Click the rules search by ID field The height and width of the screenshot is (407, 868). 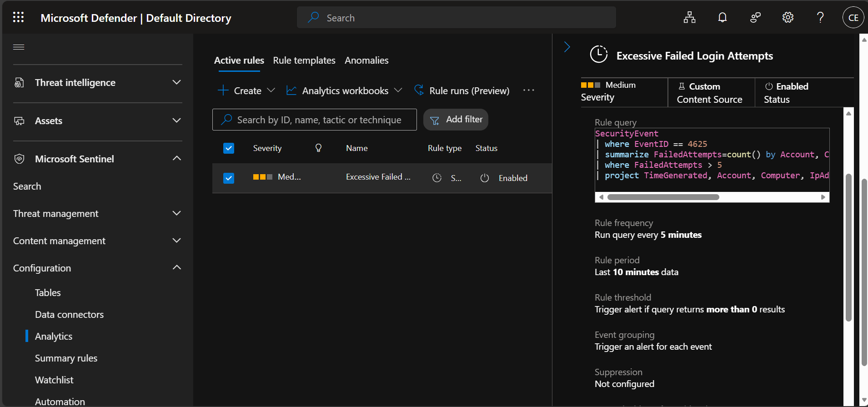pyautogui.click(x=315, y=120)
